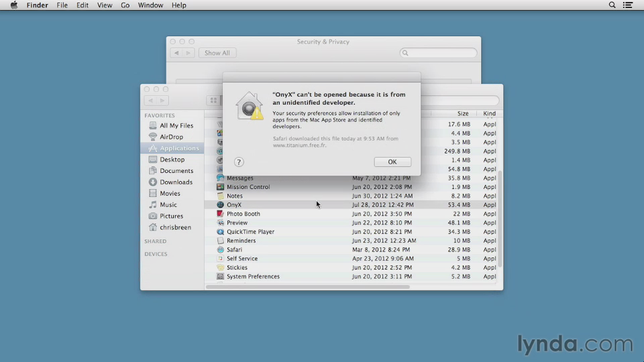Open the File menu

point(62,5)
